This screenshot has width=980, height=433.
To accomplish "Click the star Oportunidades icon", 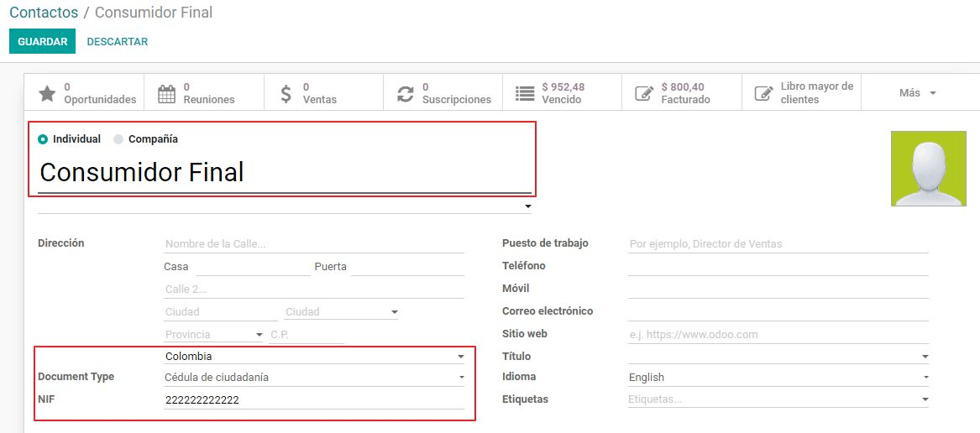I will (48, 93).
